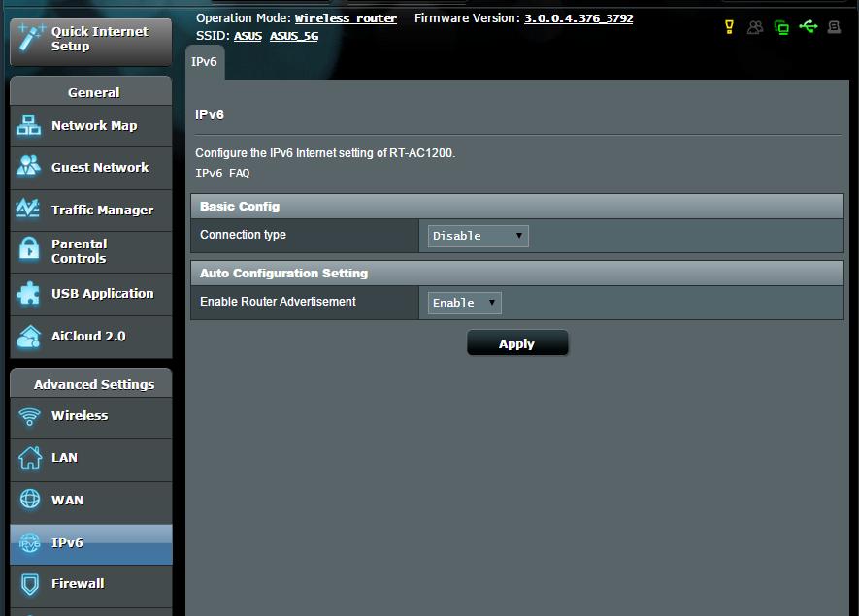Click the Firewall shield icon
859x616 pixels.
click(29, 584)
